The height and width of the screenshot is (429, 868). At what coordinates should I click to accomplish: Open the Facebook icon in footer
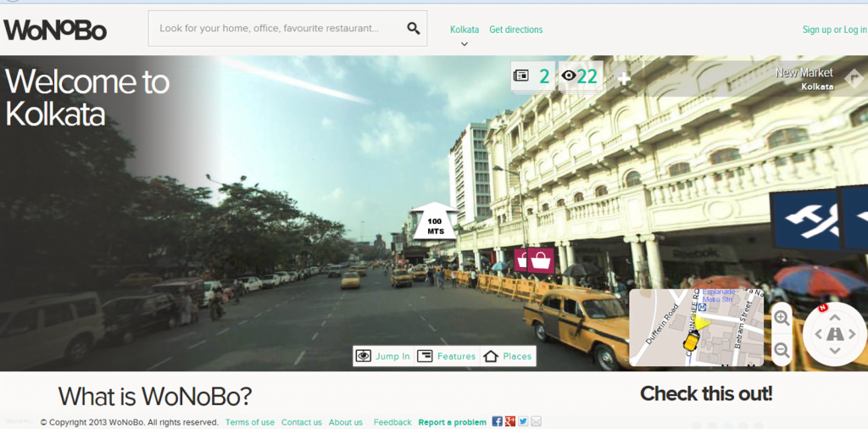tap(497, 421)
